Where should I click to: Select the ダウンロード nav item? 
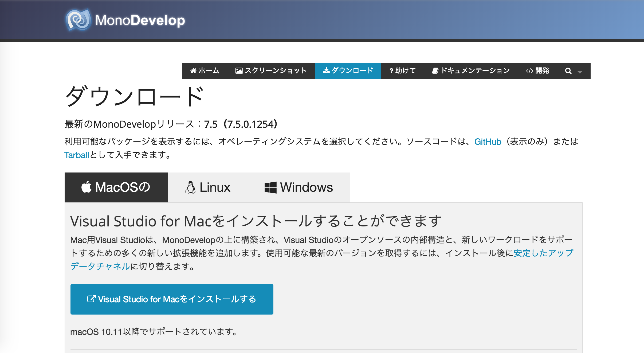coord(348,71)
